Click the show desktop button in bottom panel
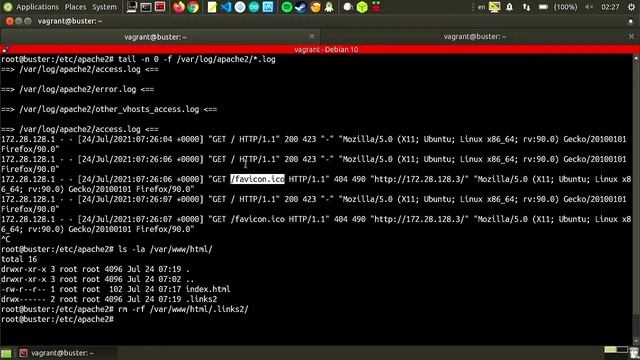640x360 pixels. coord(6,353)
